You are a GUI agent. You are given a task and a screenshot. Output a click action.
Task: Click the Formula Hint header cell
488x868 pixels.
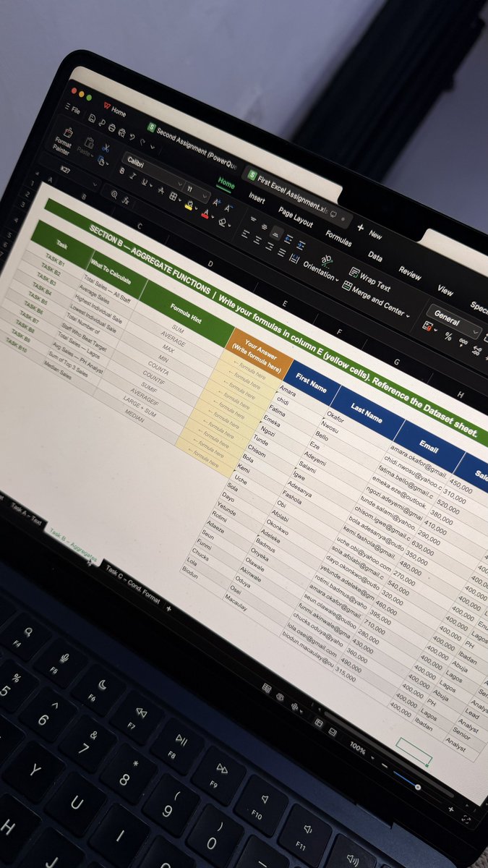pos(187,310)
